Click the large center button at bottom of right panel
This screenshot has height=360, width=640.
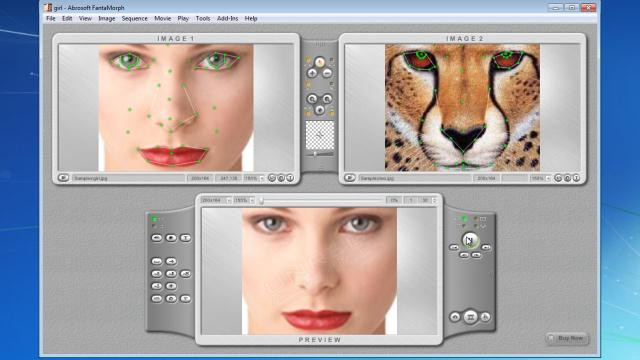click(x=470, y=317)
